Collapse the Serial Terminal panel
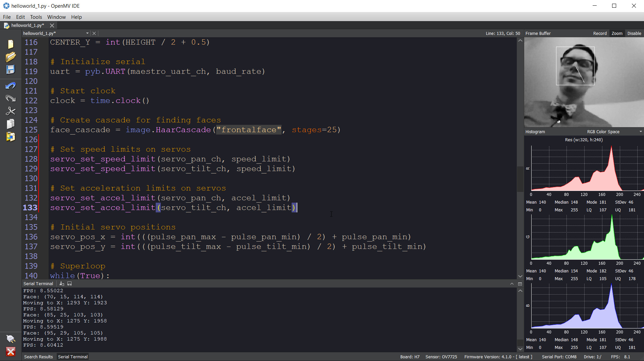The width and height of the screenshot is (644, 361). coord(512,283)
